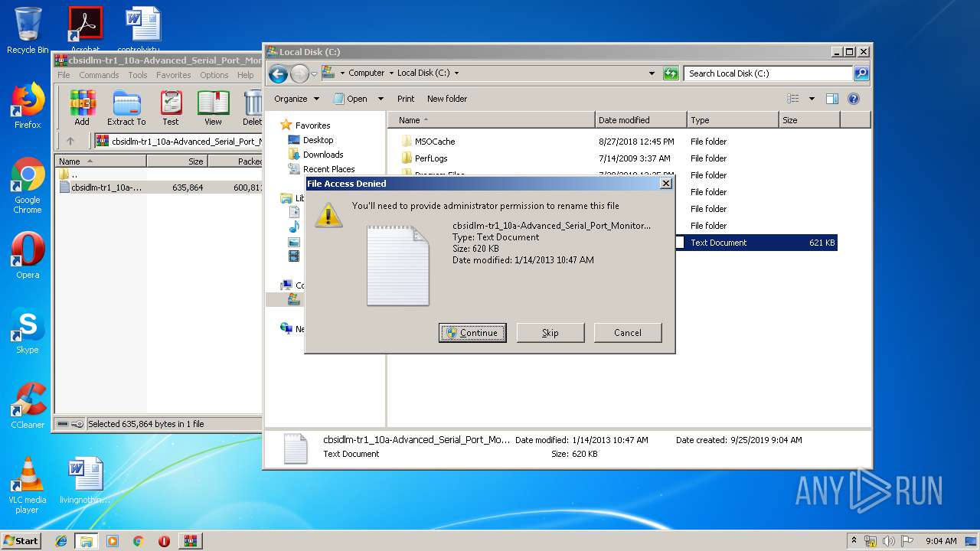Click the selected Text Document row
Image resolution: width=980 pixels, height=551 pixels.
click(756, 243)
